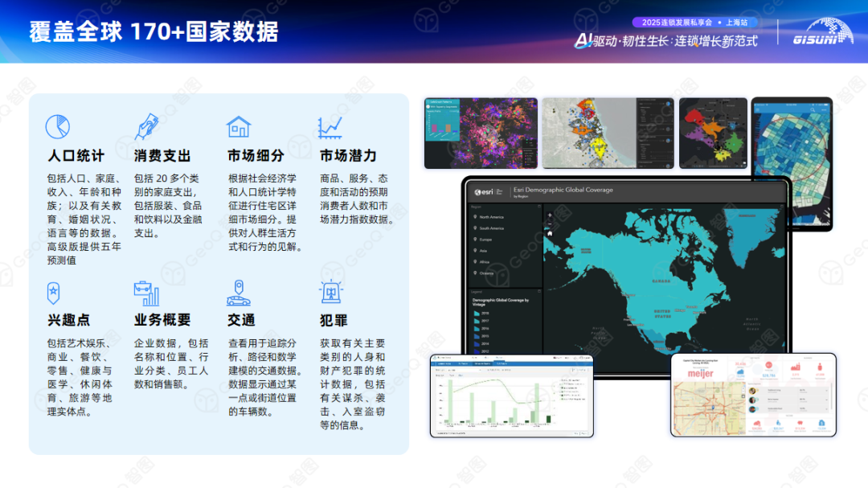Click the briefcase bar chart icon above 业务概要

147,293
